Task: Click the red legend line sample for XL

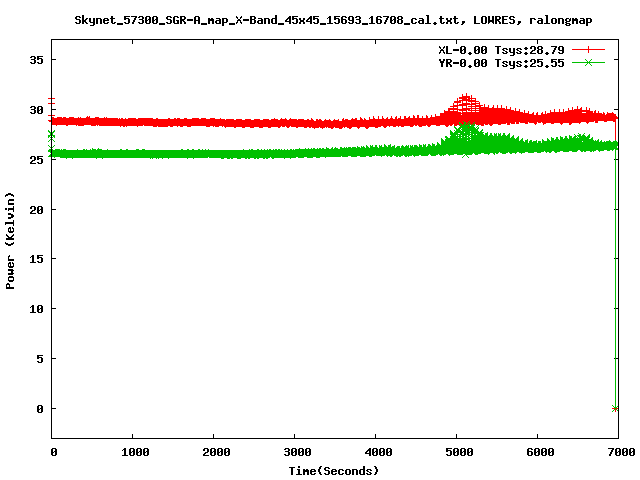Action: coord(588,50)
